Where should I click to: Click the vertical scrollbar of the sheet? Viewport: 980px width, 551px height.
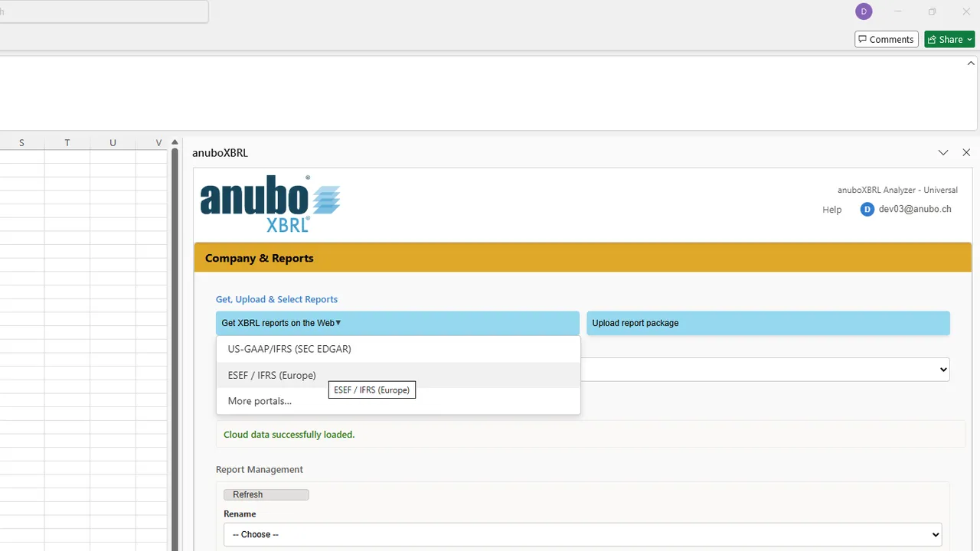pyautogui.click(x=175, y=349)
